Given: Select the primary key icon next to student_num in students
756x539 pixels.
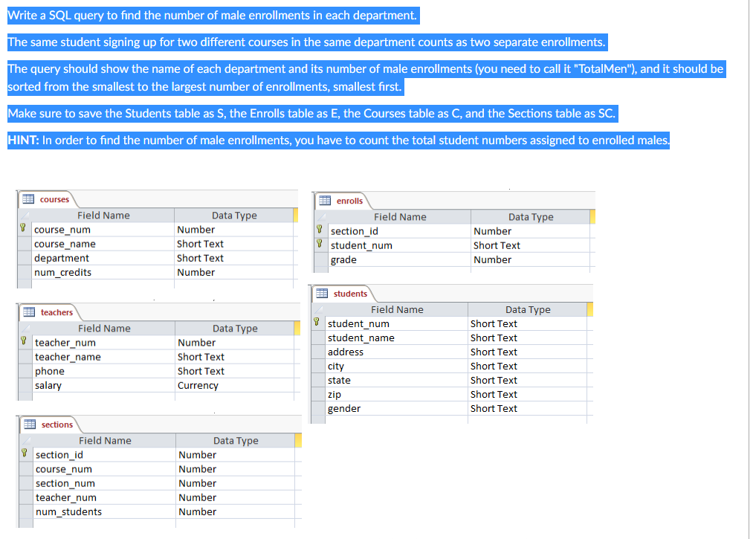Looking at the screenshot, I should [x=316, y=323].
